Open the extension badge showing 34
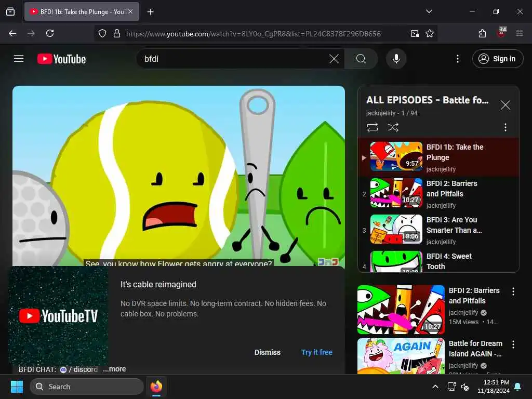 (x=501, y=33)
